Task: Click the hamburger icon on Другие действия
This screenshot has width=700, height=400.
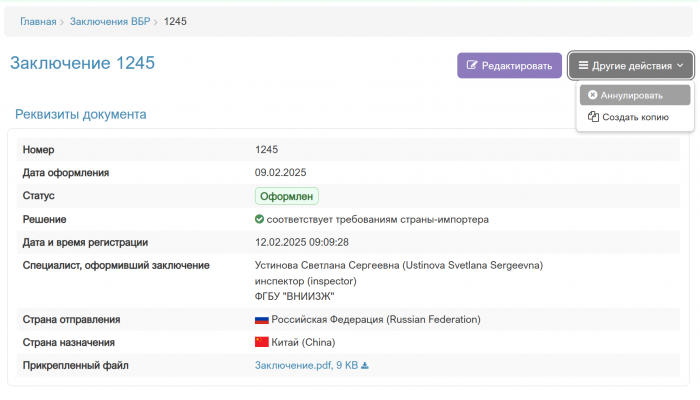Action: tap(583, 66)
